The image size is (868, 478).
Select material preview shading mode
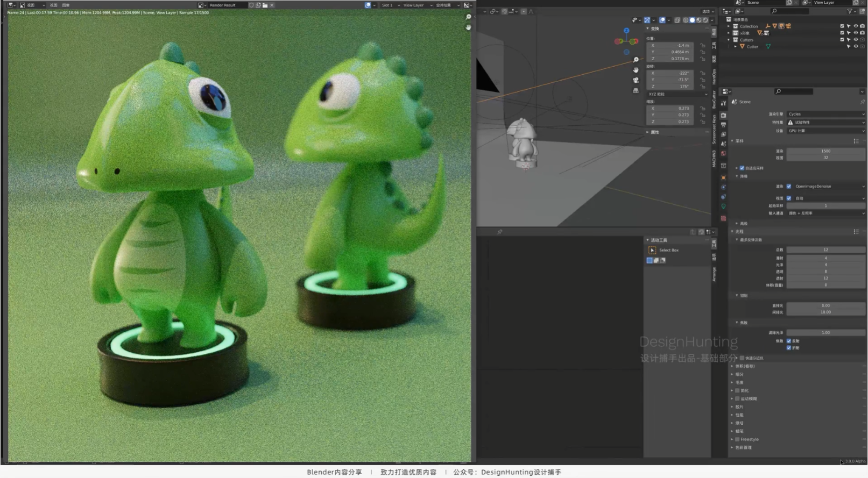click(699, 20)
